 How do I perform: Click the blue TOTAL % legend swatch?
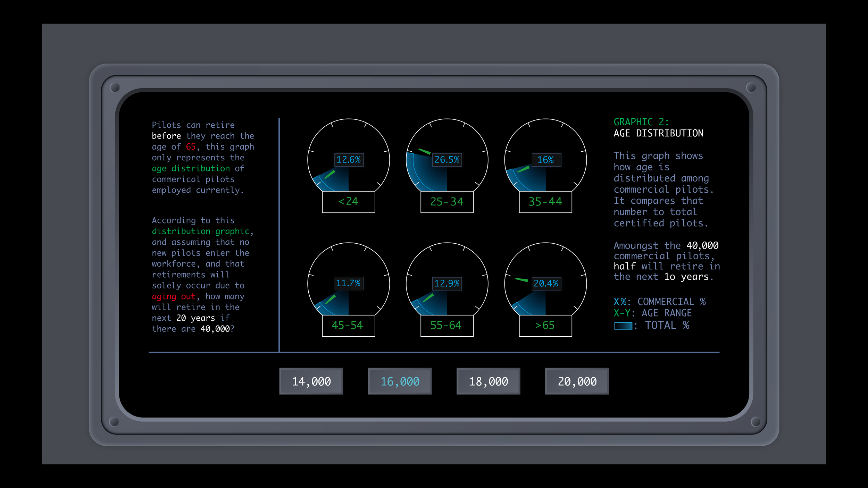coord(623,326)
